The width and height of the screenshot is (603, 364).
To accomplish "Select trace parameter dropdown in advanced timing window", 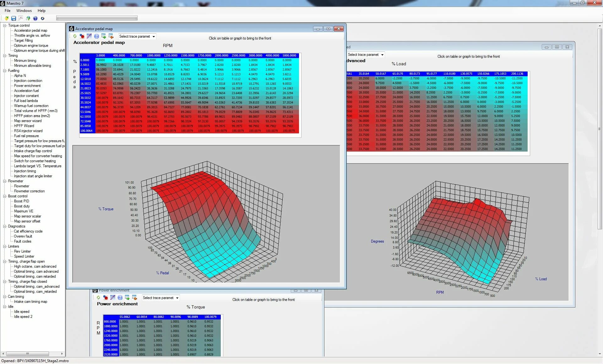I will click(365, 54).
